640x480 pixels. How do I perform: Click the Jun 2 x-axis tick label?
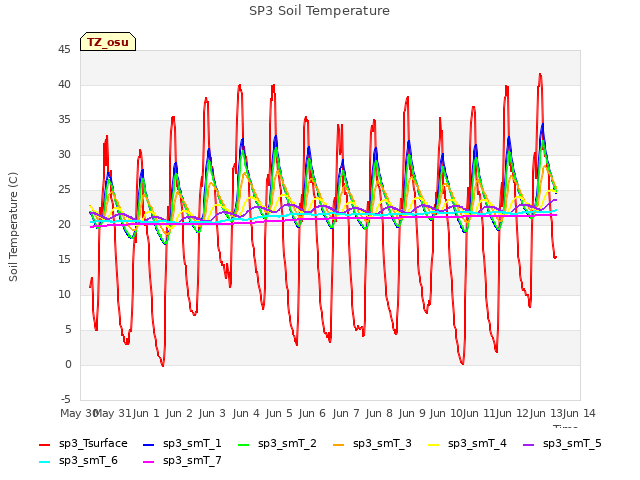pos(179,413)
